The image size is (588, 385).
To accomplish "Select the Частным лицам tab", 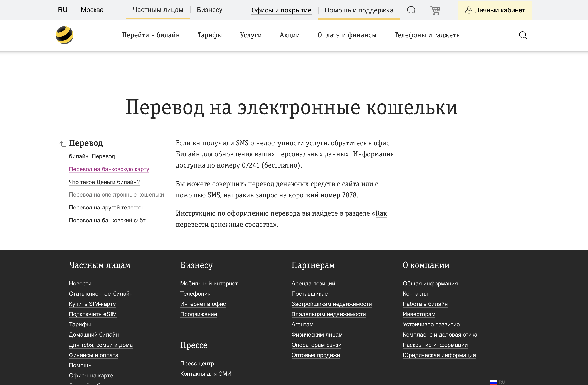I will point(158,10).
